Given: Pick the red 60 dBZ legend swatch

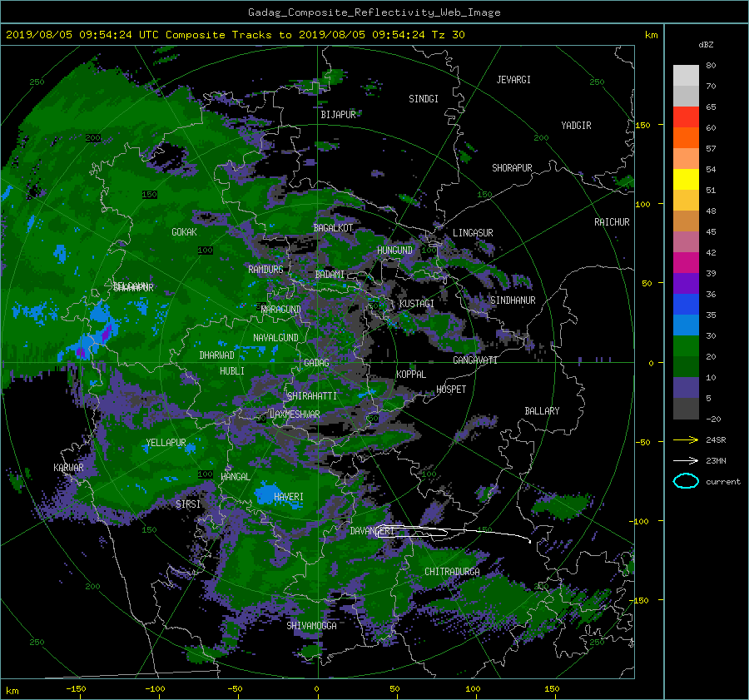Looking at the screenshot, I should tap(686, 117).
